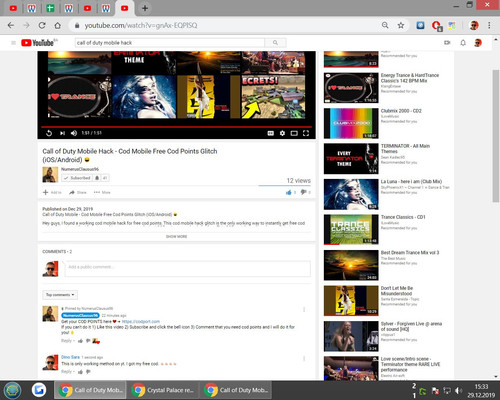The height and width of the screenshot is (400, 500).
Task: Open the YouTube guide hamburger menu
Action: click(x=13, y=43)
